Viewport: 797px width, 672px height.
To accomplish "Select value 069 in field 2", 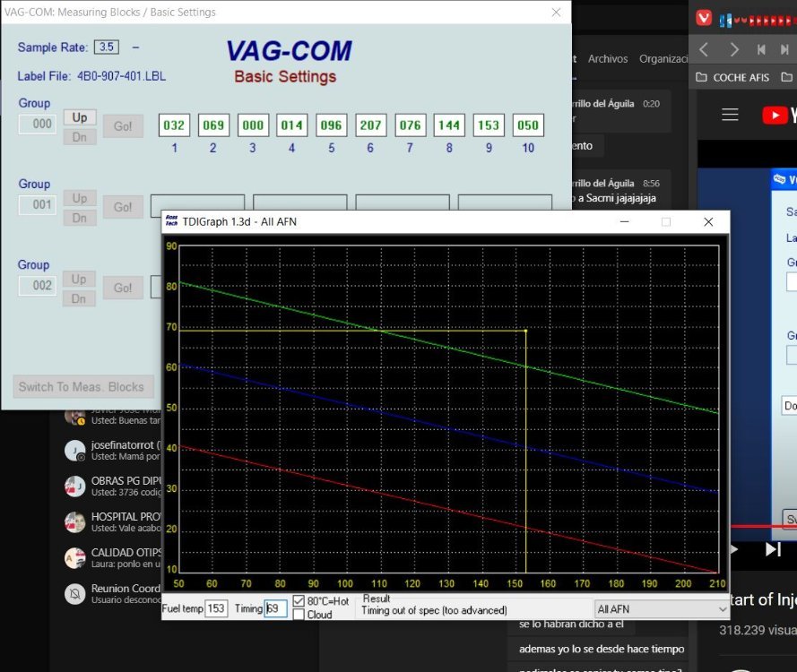I will (x=213, y=125).
